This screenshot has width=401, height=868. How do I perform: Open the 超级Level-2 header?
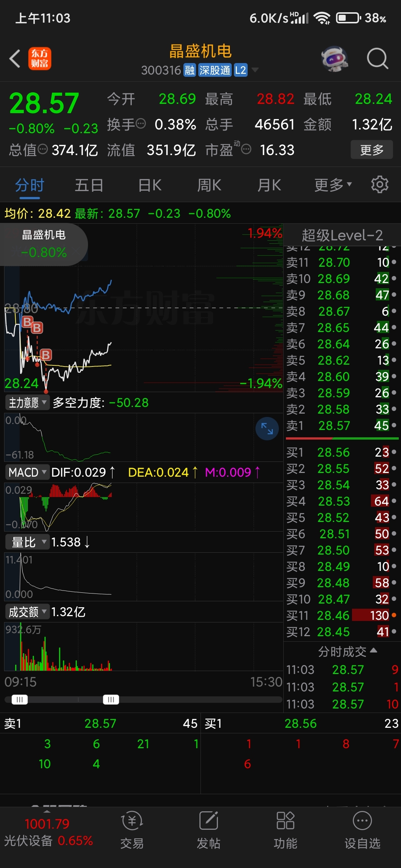point(342,235)
